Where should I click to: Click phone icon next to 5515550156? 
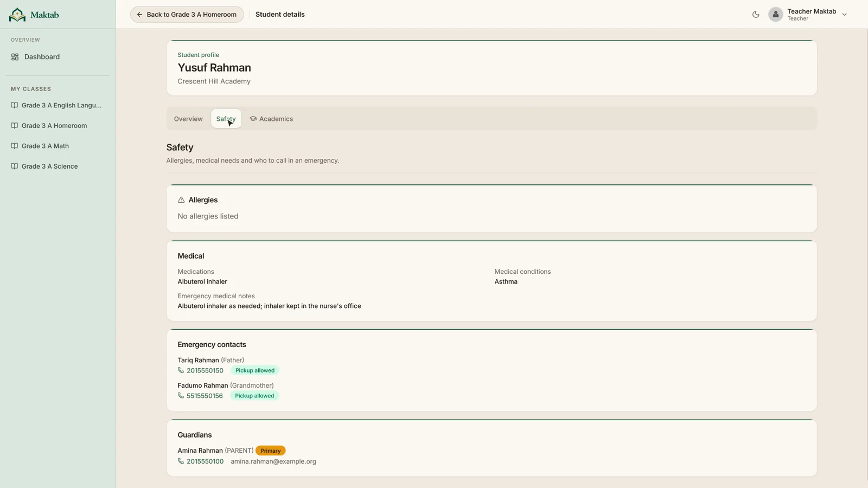181,396
